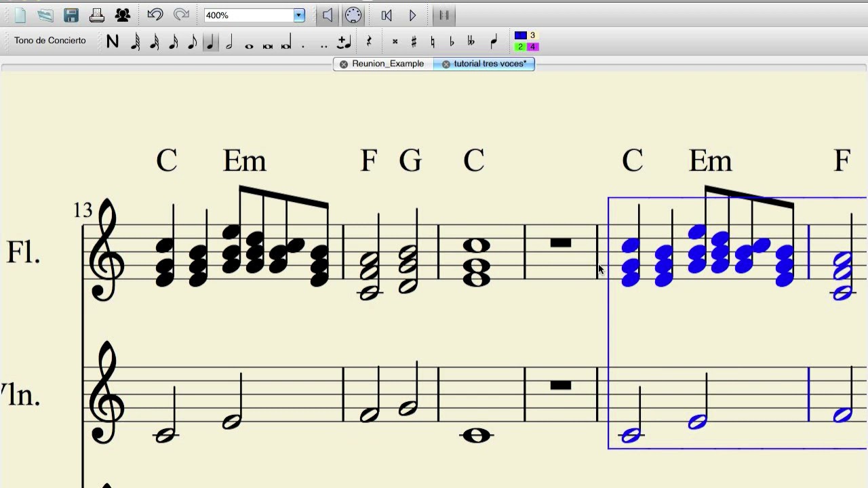This screenshot has height=488, width=868.
Task: Select the C chord symbol above the whole-note chord
Action: tap(474, 161)
